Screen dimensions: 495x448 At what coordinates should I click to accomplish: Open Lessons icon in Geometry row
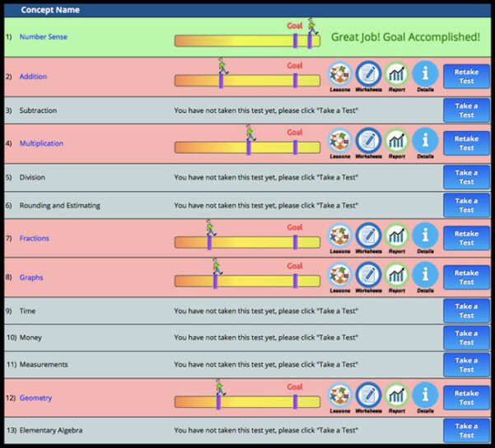tap(339, 395)
